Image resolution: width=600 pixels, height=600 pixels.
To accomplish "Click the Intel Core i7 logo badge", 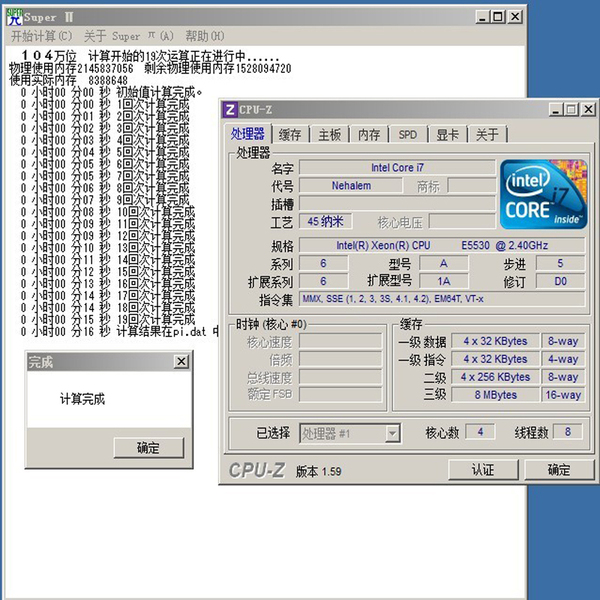I will point(543,194).
